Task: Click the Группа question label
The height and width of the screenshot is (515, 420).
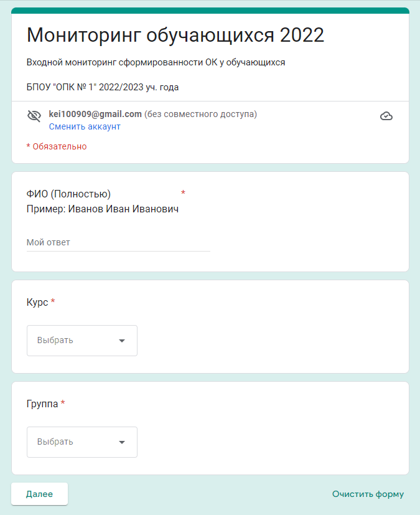Action: (x=42, y=404)
